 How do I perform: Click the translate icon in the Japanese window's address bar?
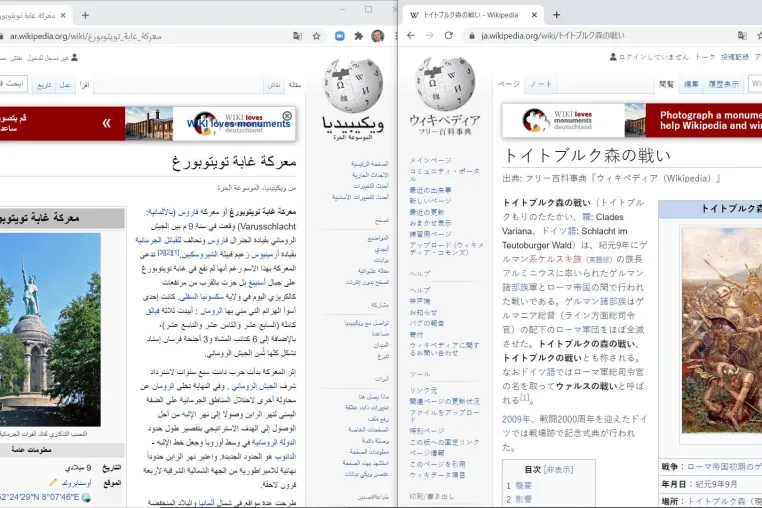click(x=742, y=35)
